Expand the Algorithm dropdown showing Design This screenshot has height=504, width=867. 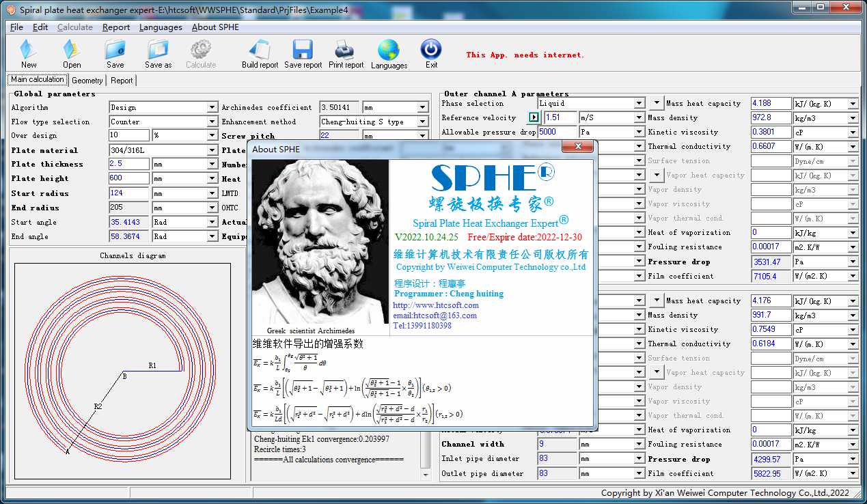pyautogui.click(x=212, y=107)
